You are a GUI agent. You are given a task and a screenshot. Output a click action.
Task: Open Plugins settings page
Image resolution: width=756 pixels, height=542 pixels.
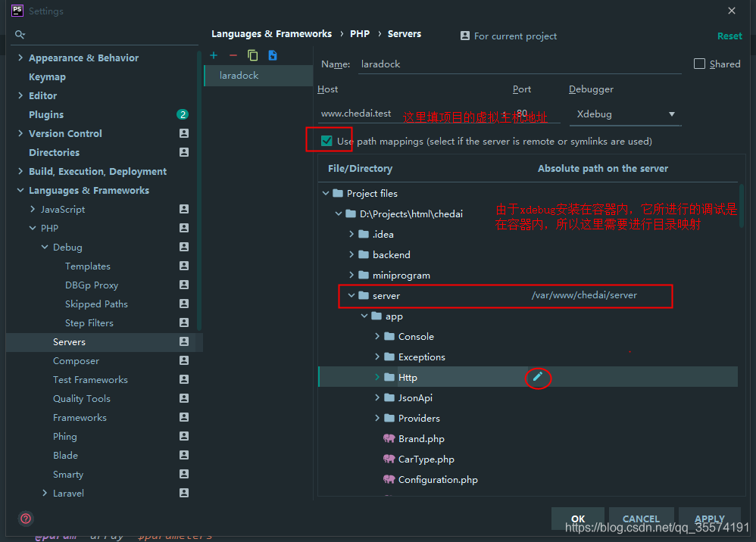[46, 114]
